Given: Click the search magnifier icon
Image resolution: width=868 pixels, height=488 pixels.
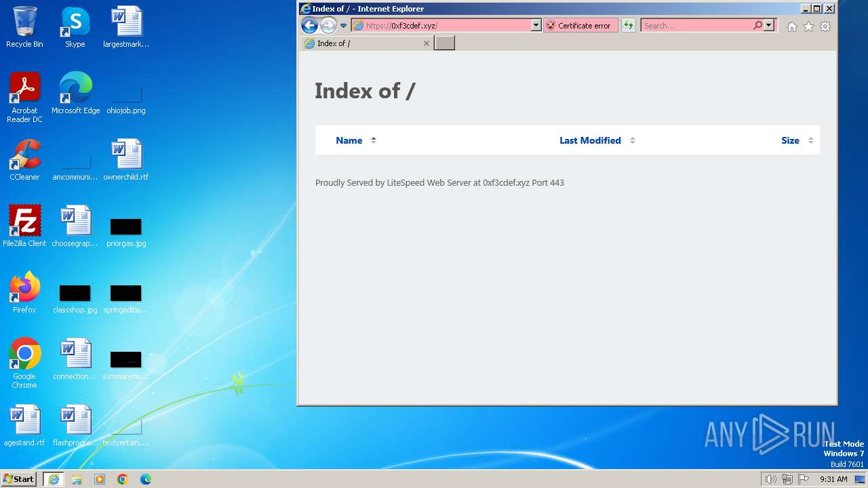Looking at the screenshot, I should (757, 26).
